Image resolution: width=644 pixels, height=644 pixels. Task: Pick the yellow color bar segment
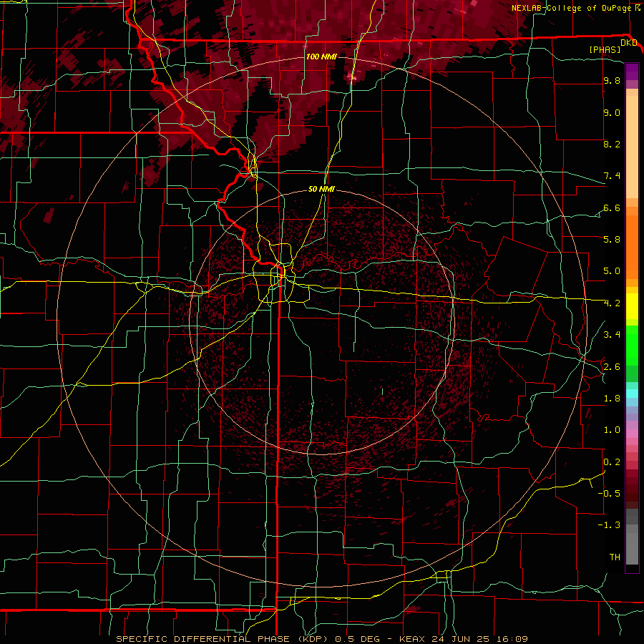click(x=632, y=306)
